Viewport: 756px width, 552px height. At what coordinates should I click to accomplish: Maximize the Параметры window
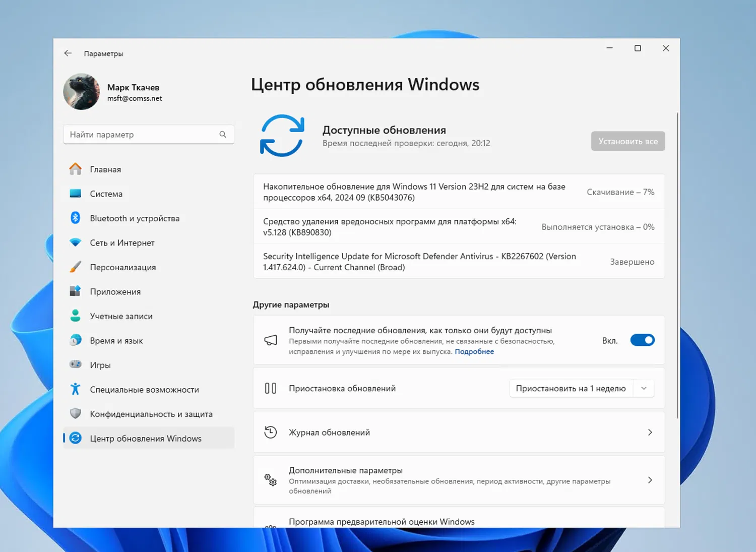point(638,48)
